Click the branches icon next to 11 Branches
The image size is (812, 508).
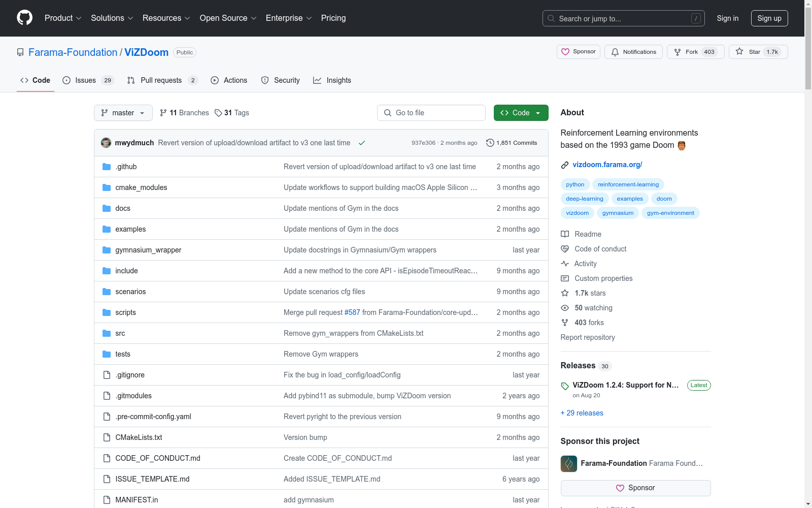pyautogui.click(x=163, y=113)
